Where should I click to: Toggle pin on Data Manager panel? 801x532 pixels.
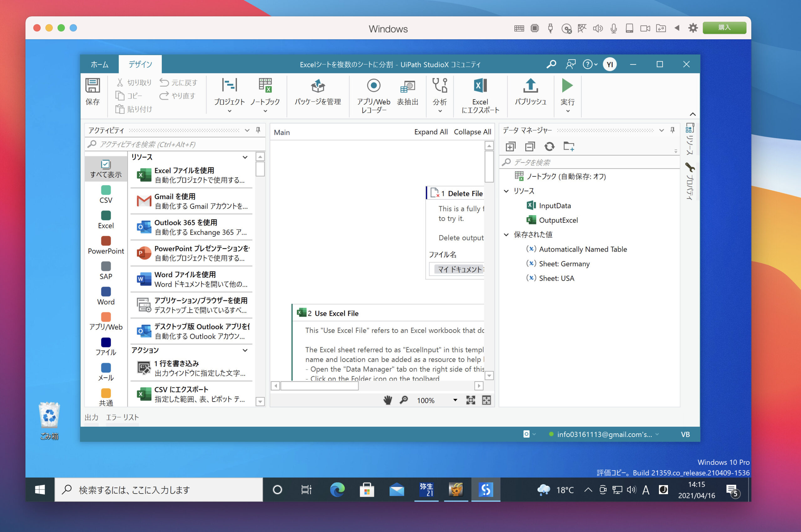[672, 130]
